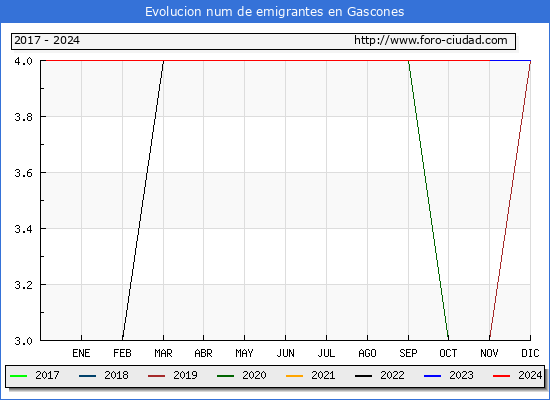This screenshot has height=400, width=550.
Task: Select the DIC month axis label
Action: (x=530, y=353)
